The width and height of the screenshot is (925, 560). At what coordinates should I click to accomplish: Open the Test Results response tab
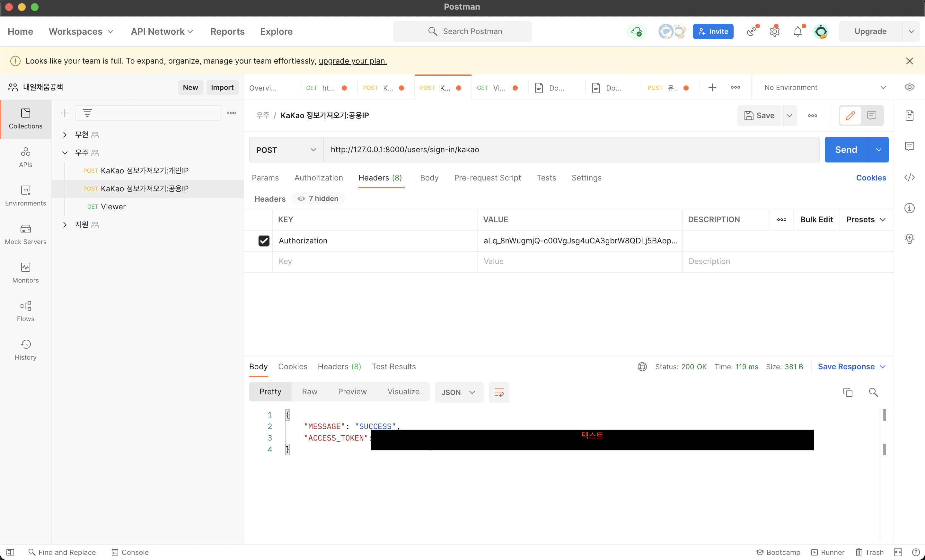[393, 366]
